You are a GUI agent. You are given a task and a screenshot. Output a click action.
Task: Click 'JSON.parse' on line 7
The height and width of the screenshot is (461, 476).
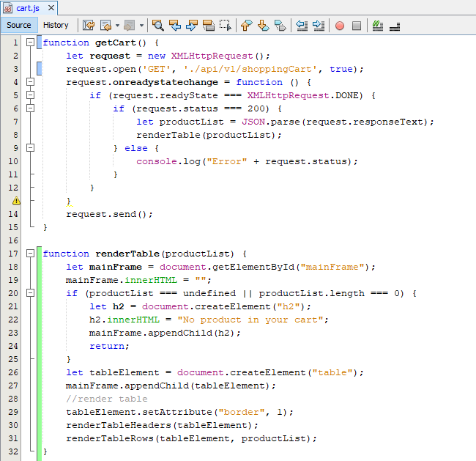(271, 122)
